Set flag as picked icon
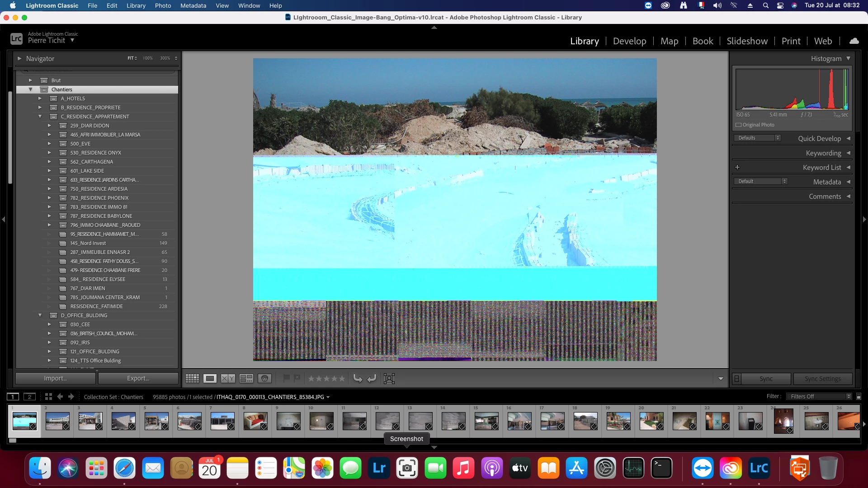Viewport: 868px width, 488px height. 287,378
